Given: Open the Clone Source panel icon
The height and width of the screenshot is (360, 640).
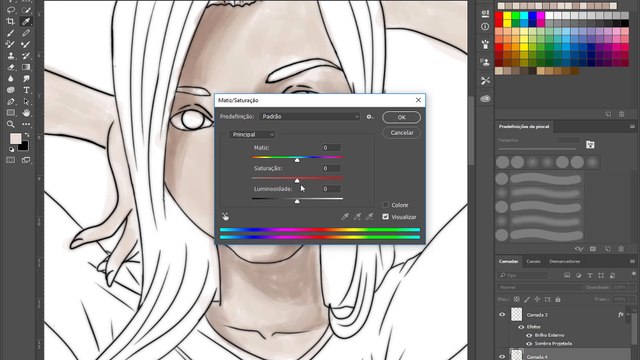Looking at the screenshot, I should coord(485,62).
